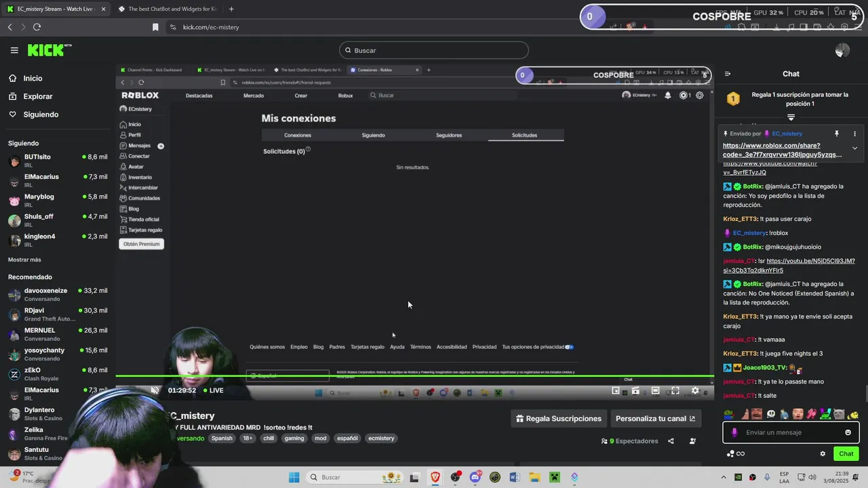Show hidden system tray icons
This screenshot has width=868, height=488.
(x=724, y=477)
